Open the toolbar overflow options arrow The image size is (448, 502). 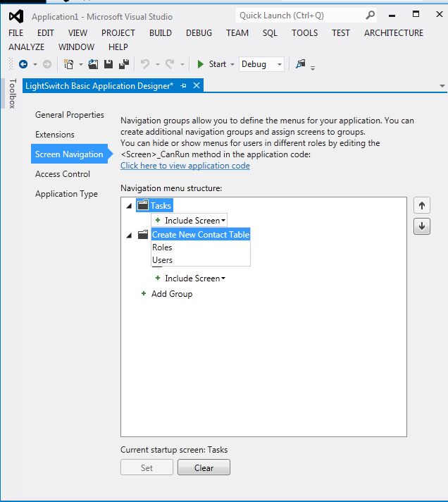coord(313,68)
